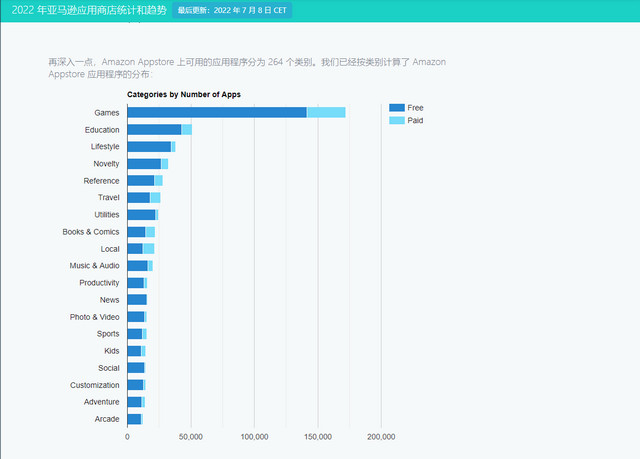This screenshot has height=459, width=640.
Task: Click the Lifestyle bar
Action: tap(151, 146)
